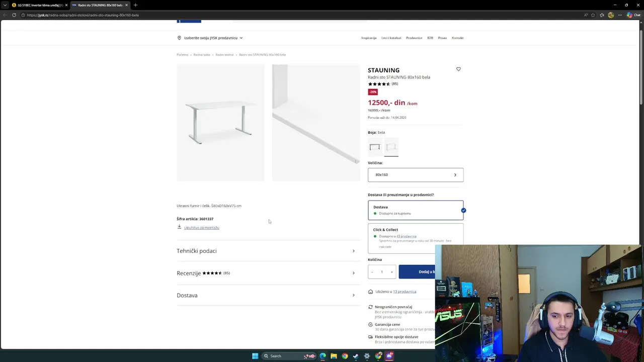Click the Fleksibilne opcije dostave truck icon
Viewport: 644px width, 362px height.
pyautogui.click(x=370, y=337)
